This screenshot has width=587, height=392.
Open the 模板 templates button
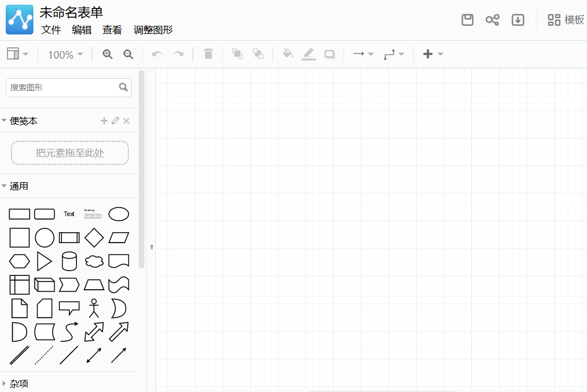[566, 20]
